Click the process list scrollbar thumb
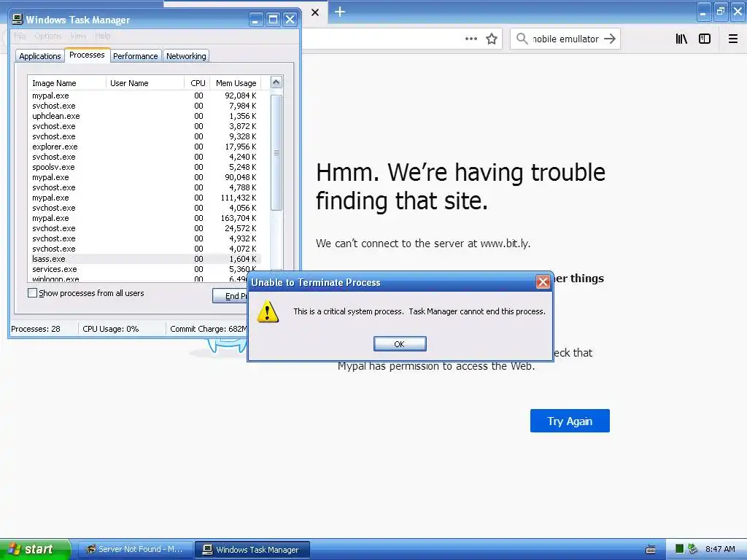 pos(276,152)
